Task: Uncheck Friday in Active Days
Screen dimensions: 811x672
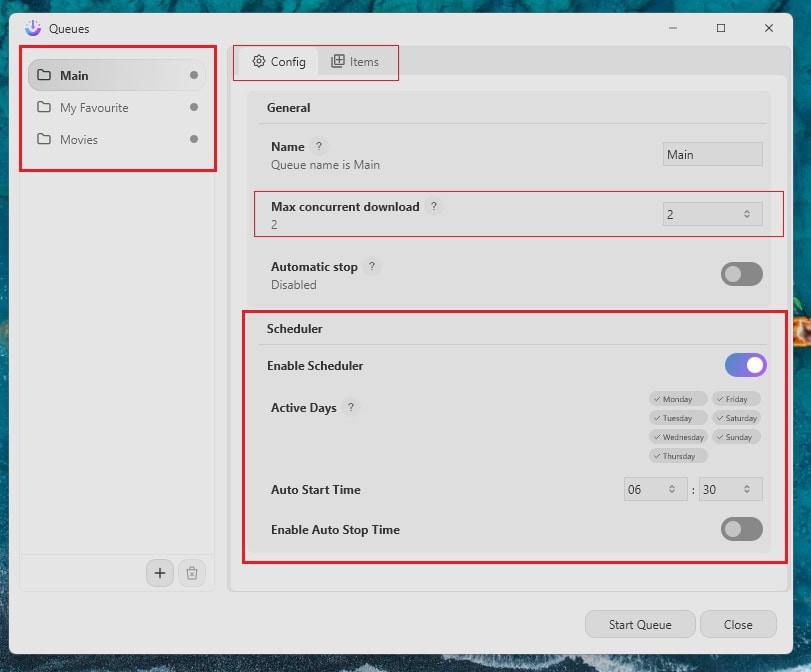Action: [736, 399]
